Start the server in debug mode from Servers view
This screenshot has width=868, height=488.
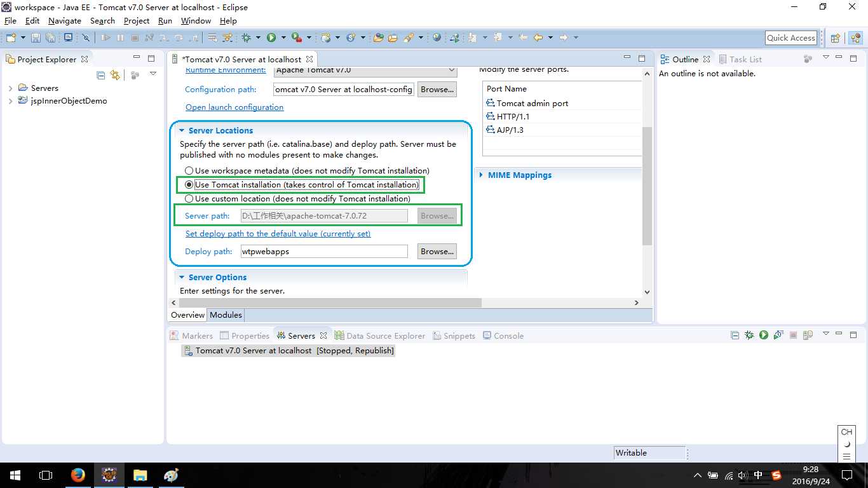(749, 335)
